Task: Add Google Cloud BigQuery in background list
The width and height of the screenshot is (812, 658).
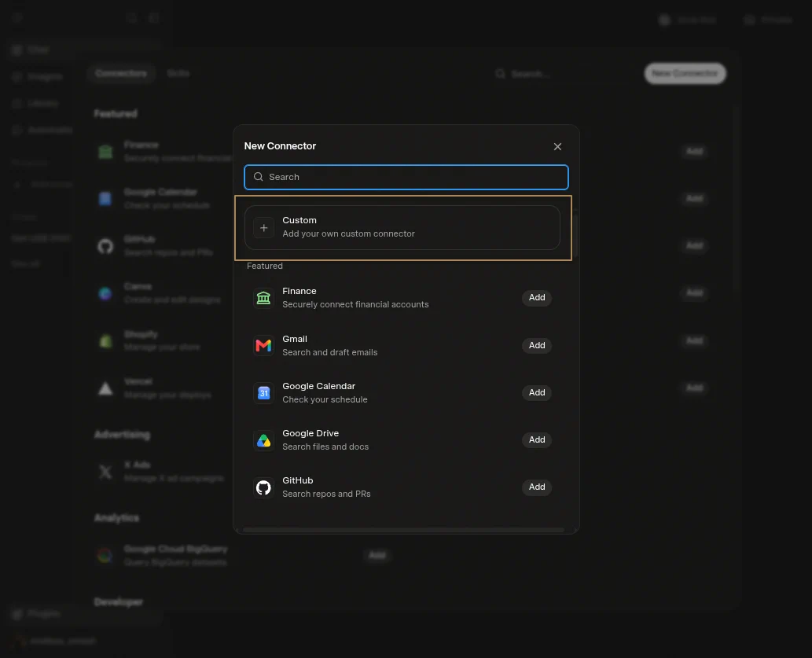Action: pyautogui.click(x=377, y=556)
